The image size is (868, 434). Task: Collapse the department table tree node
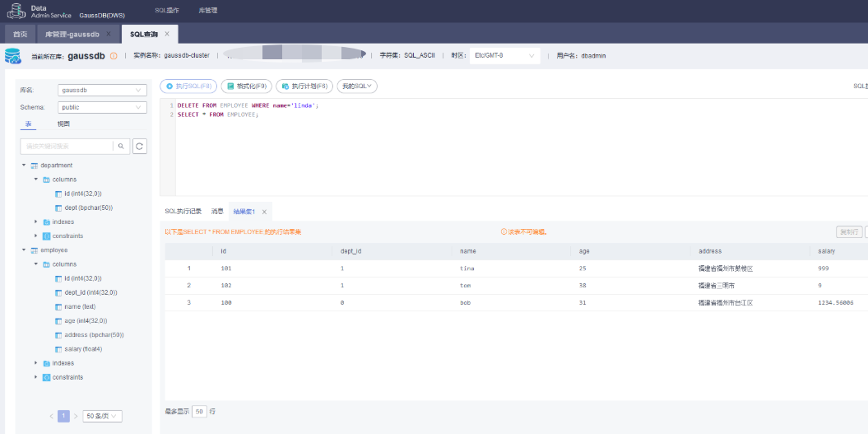point(24,166)
